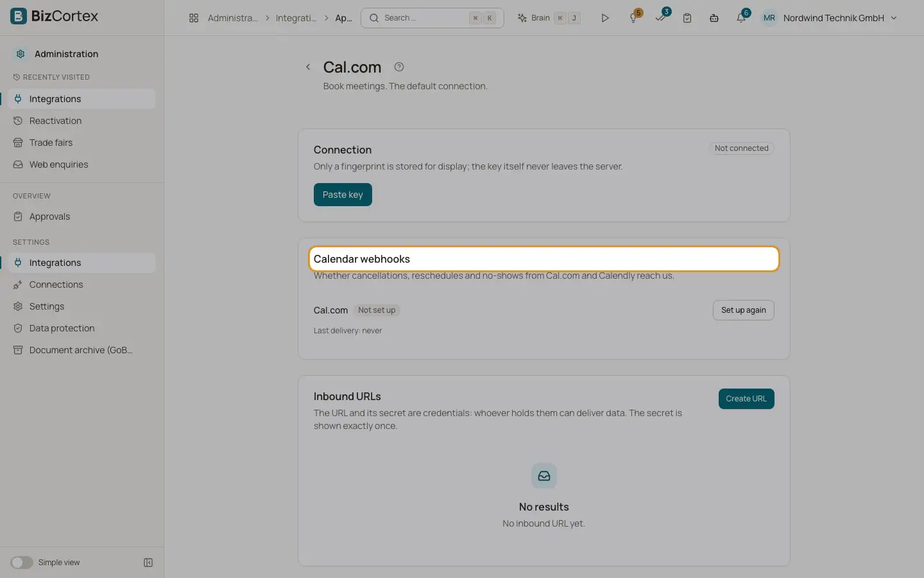Open notifications bell with badge 6

[742, 17]
